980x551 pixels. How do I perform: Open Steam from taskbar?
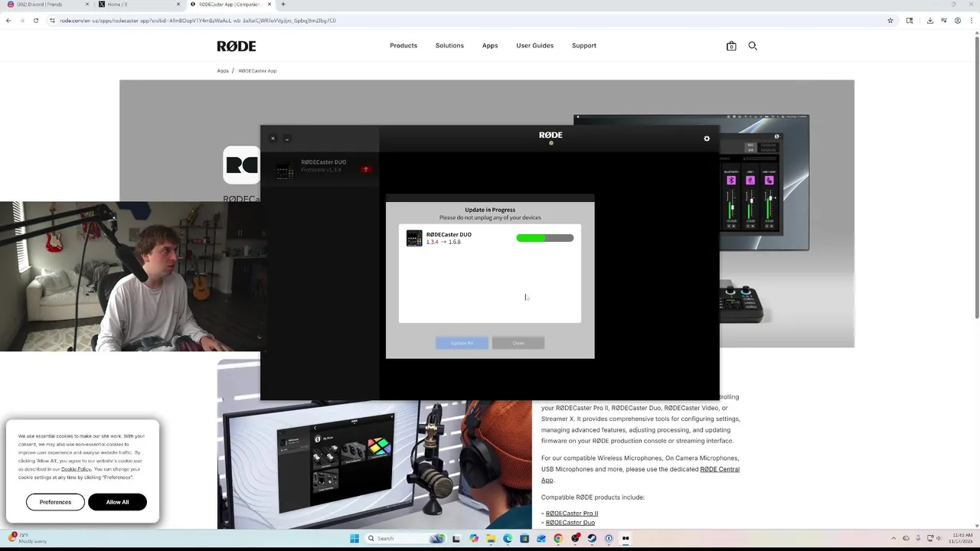point(592,538)
